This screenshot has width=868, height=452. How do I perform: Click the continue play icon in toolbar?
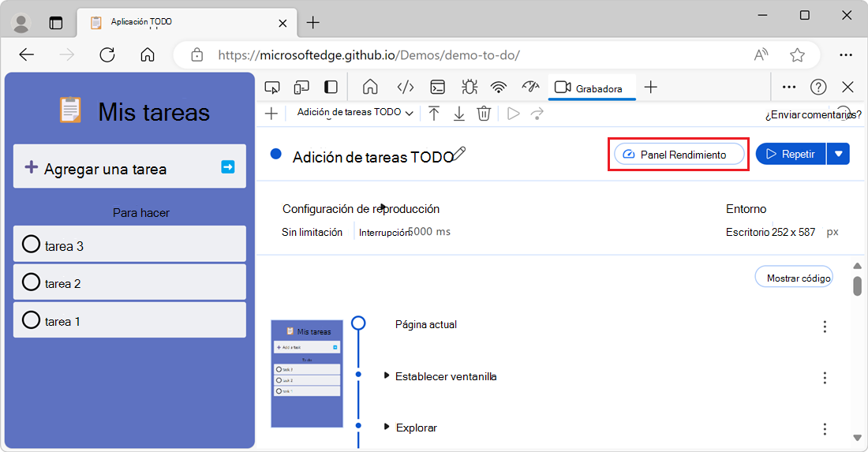coord(514,114)
